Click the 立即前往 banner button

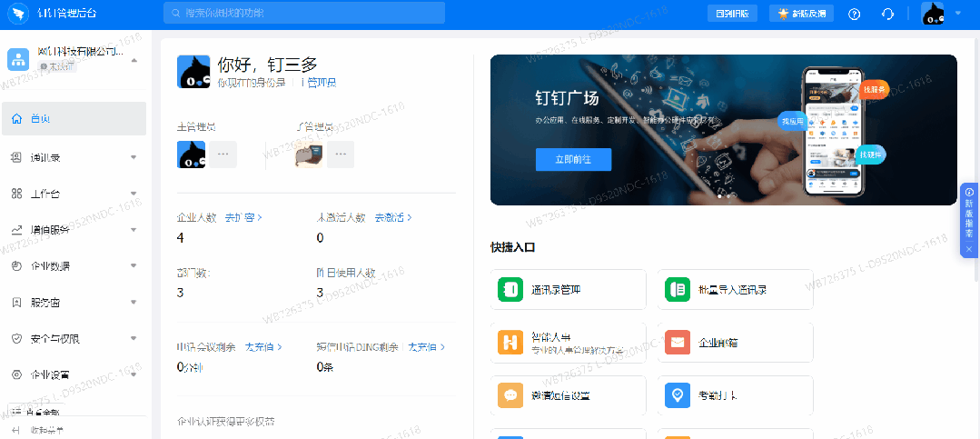[573, 159]
